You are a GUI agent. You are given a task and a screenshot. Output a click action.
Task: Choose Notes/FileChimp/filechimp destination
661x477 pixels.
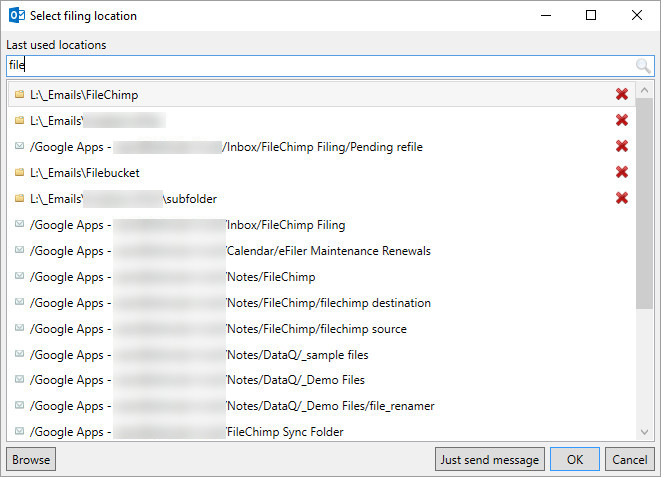pyautogui.click(x=321, y=303)
